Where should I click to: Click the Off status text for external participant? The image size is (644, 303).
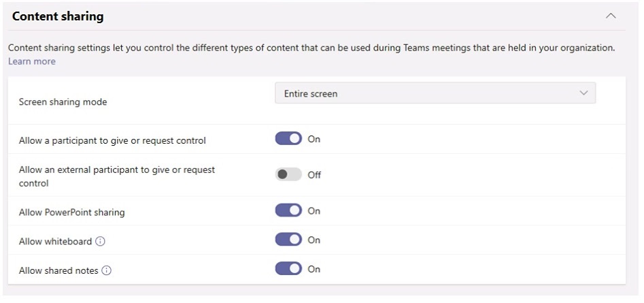point(314,175)
